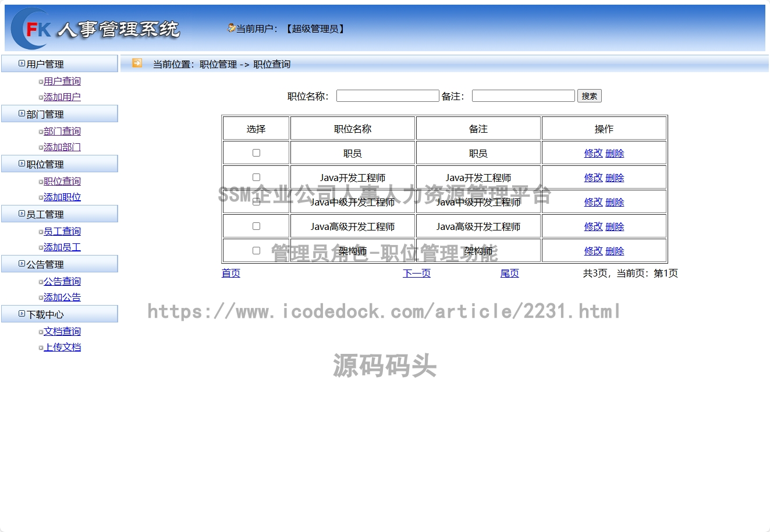This screenshot has width=770, height=532.
Task: Check the box for Java高级开发工程师 row
Action: (256, 226)
